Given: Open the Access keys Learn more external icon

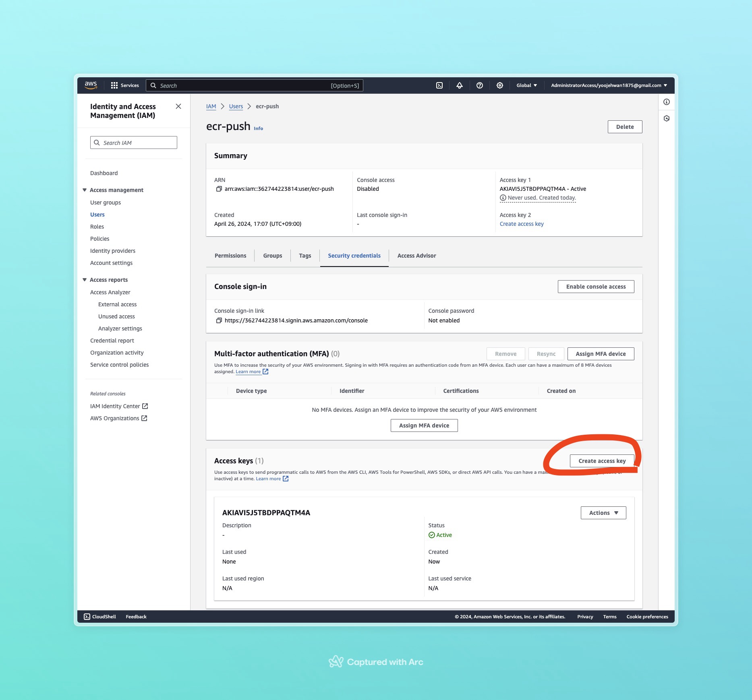Looking at the screenshot, I should [x=286, y=479].
